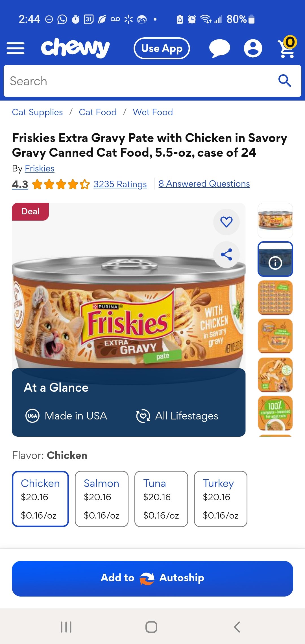The width and height of the screenshot is (305, 644).
Task: Open the hamburger navigation menu
Action: point(16,48)
